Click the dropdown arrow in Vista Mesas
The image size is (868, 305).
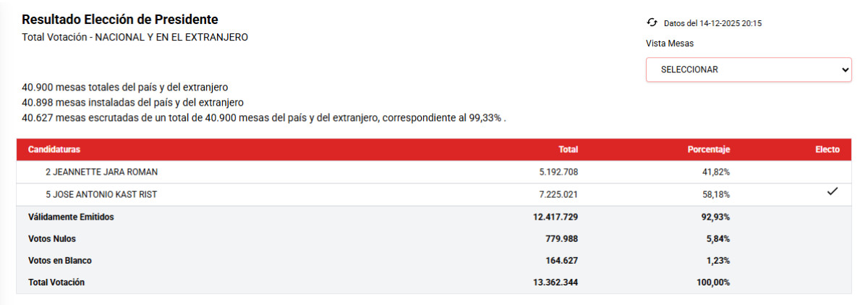point(846,70)
